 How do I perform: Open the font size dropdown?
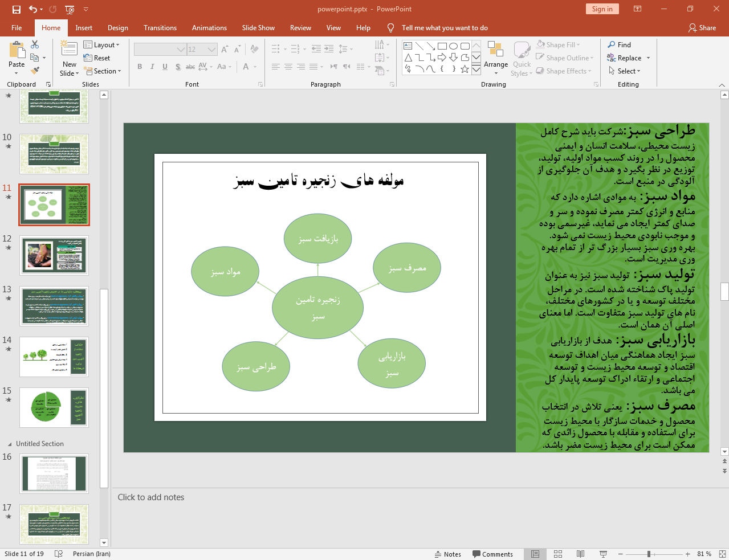(211, 50)
